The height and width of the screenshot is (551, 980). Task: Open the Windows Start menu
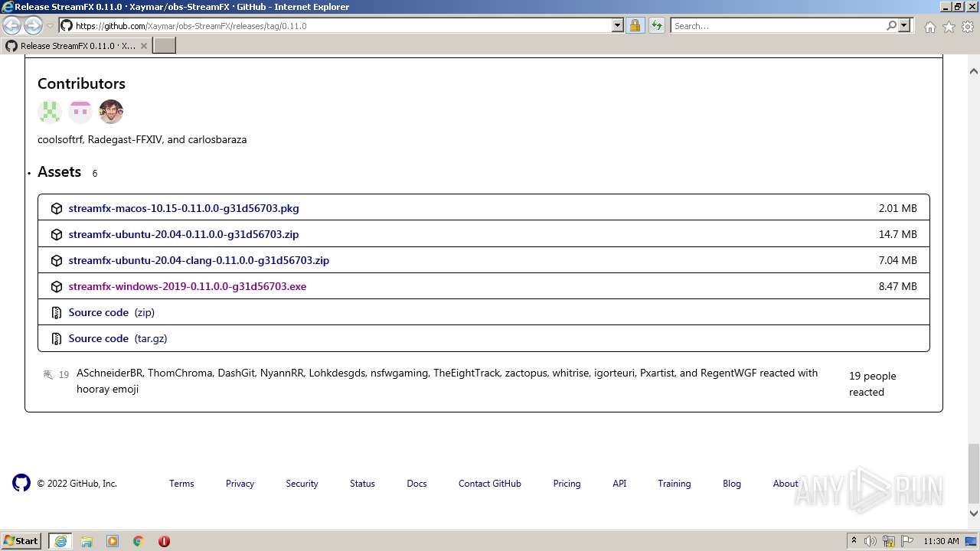(x=21, y=541)
